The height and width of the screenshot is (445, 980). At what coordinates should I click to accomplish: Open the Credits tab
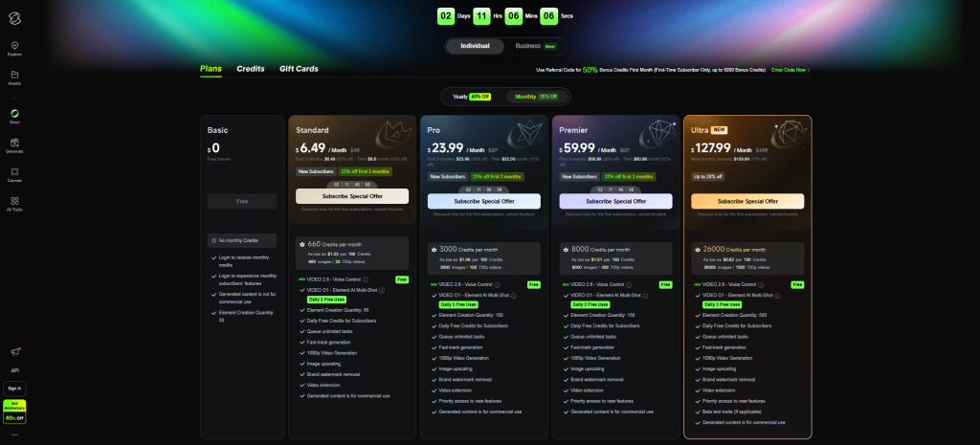point(251,69)
